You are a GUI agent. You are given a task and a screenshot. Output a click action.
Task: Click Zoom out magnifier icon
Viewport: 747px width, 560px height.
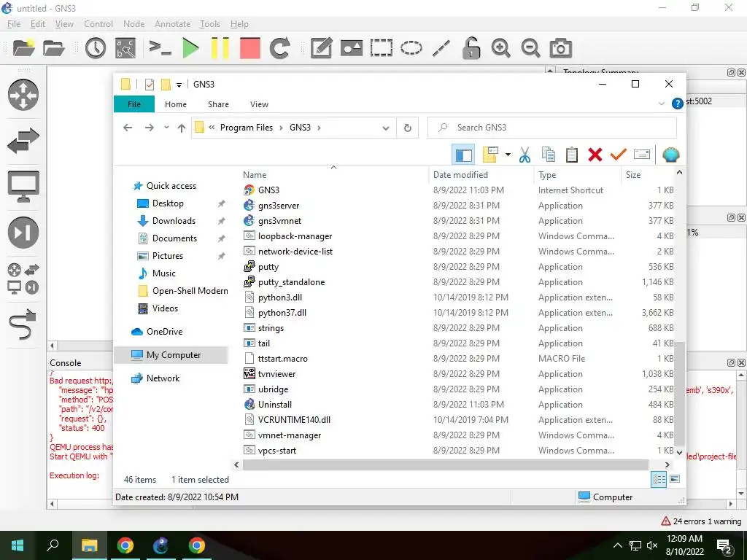tap(530, 48)
